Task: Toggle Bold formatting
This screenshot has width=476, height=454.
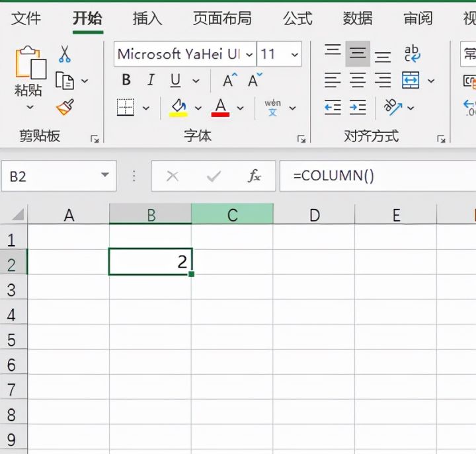Action: pos(126,80)
